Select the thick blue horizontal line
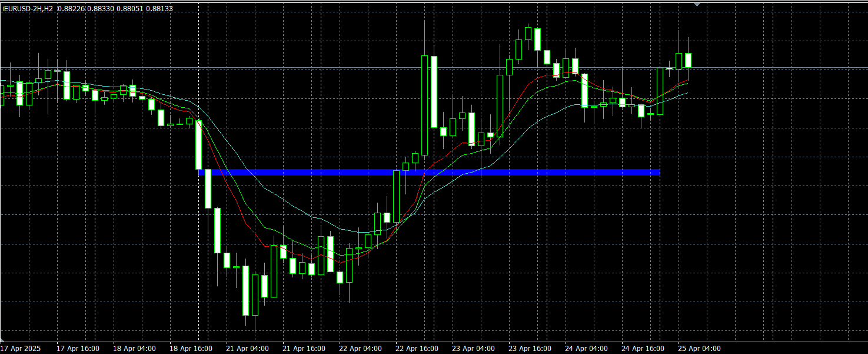The image size is (868, 354). pyautogui.click(x=430, y=172)
